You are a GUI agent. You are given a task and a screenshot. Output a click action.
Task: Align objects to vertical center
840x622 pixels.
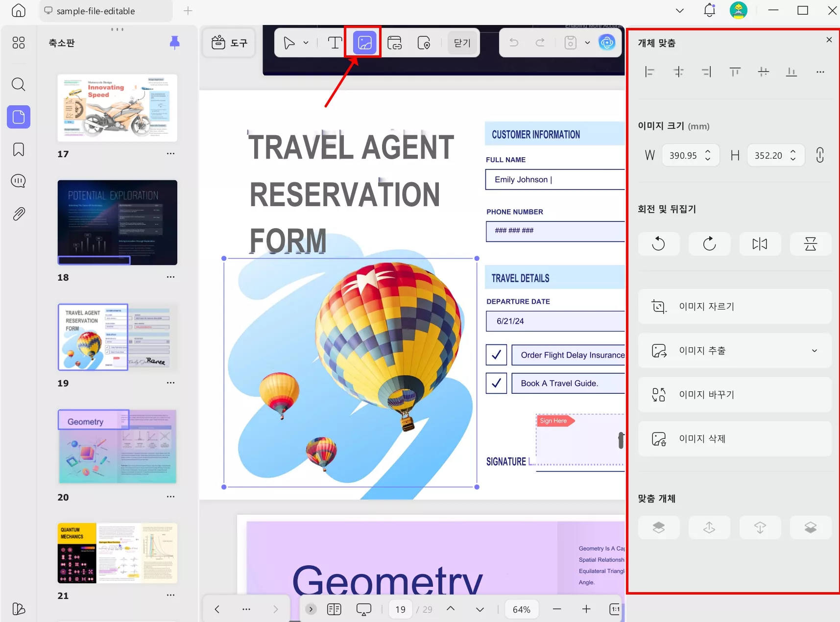(763, 72)
